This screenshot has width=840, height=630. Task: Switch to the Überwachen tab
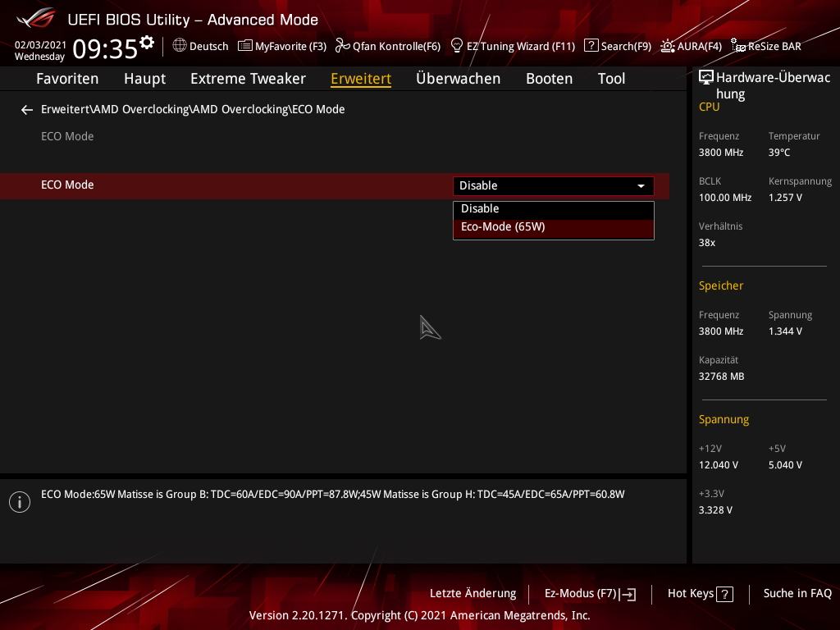[458, 79]
